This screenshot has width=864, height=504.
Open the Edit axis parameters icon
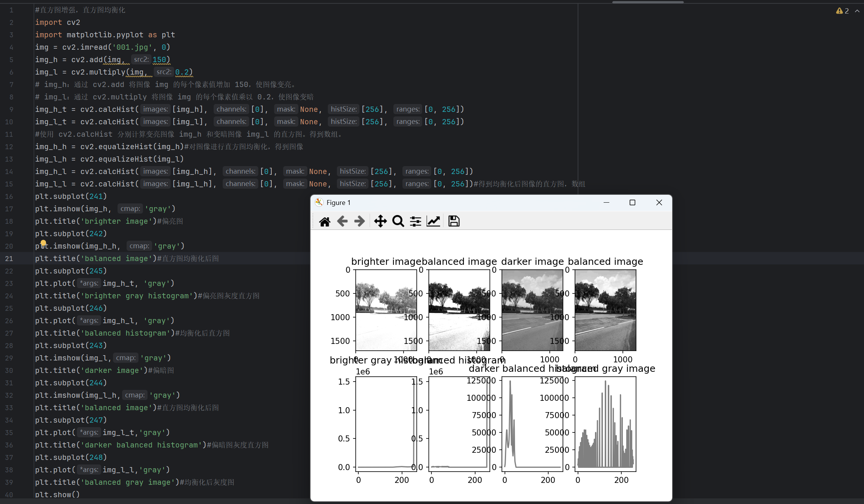pyautogui.click(x=433, y=221)
